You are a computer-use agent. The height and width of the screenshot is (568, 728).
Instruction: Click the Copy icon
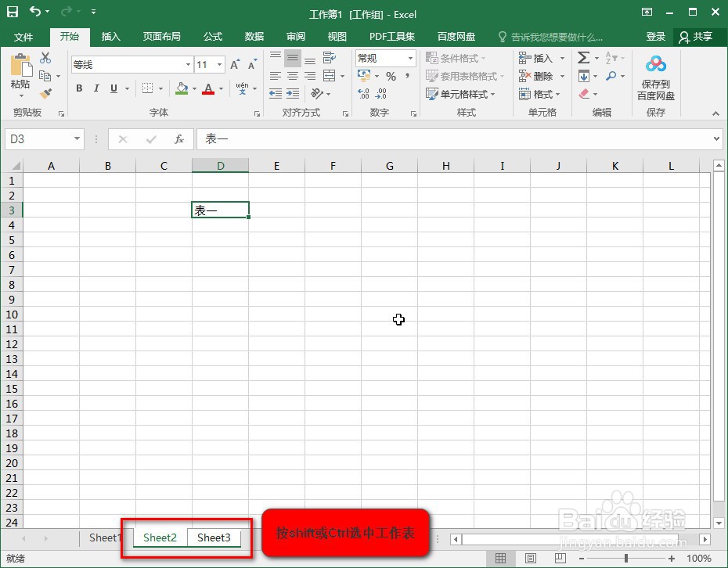point(45,76)
